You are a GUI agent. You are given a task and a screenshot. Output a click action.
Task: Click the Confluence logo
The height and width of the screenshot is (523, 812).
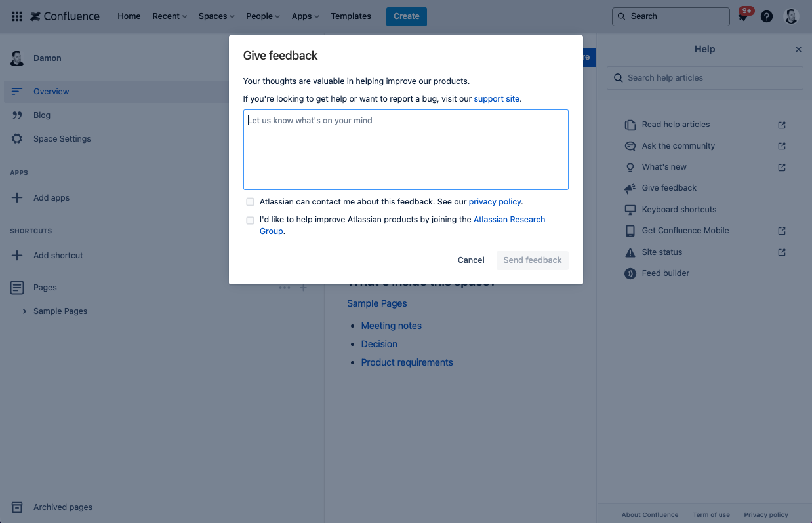[65, 16]
